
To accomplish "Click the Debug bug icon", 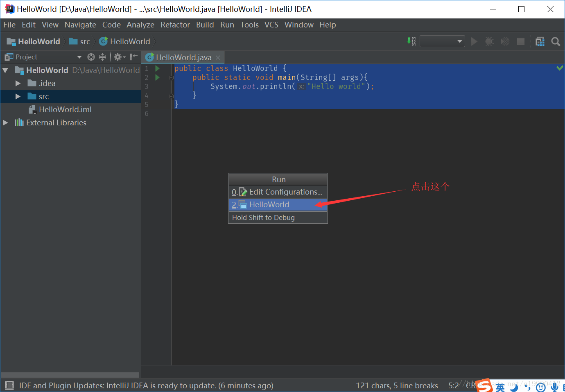I will [x=489, y=41].
